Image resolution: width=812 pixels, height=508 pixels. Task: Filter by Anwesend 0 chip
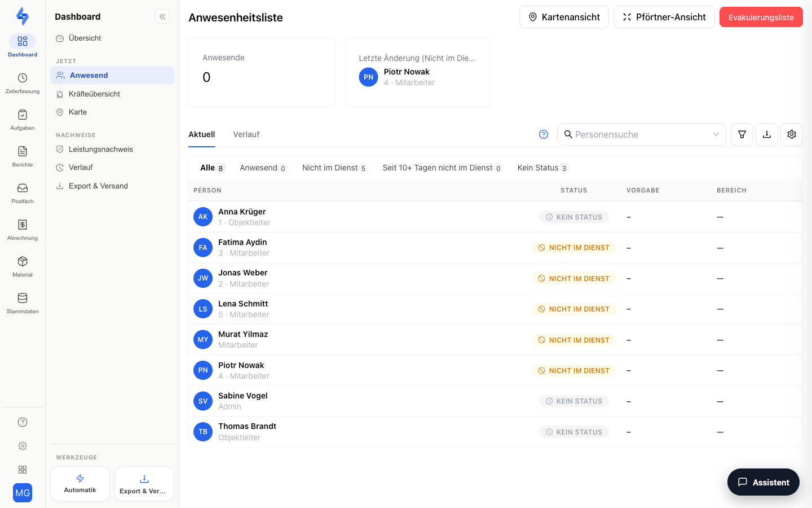pos(263,168)
